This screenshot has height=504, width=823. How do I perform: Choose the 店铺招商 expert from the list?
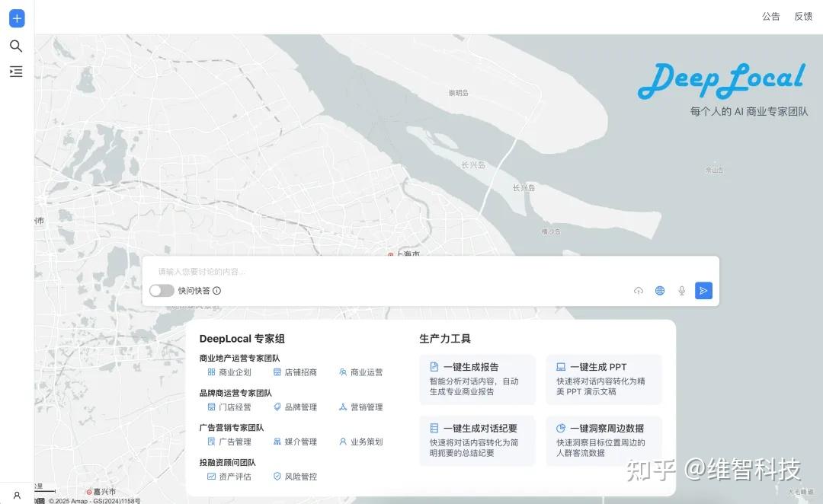pos(296,372)
